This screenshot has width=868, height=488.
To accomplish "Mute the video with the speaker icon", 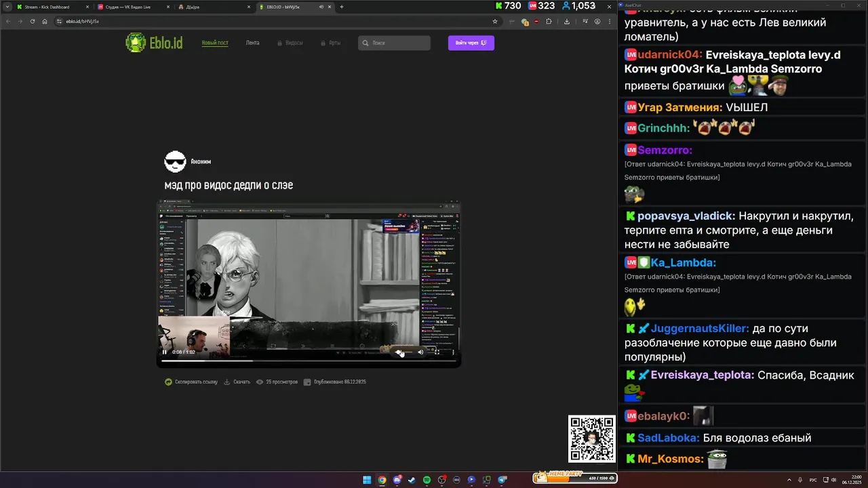I will tap(420, 352).
